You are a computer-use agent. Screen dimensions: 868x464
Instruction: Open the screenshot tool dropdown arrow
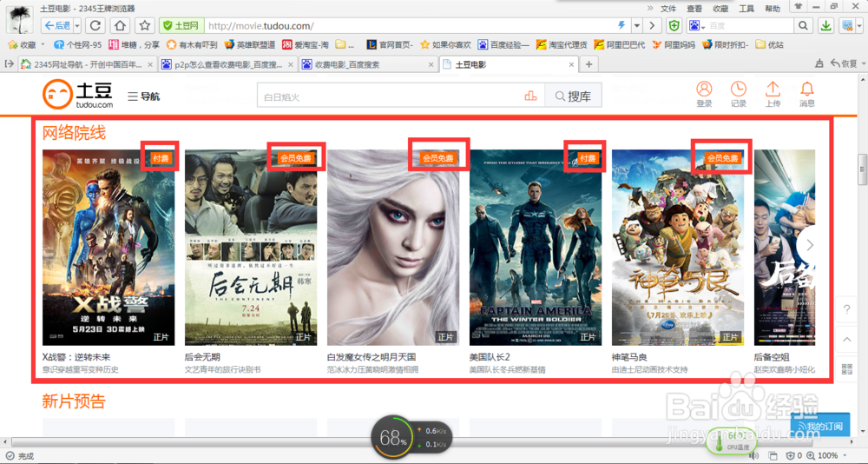[860, 25]
